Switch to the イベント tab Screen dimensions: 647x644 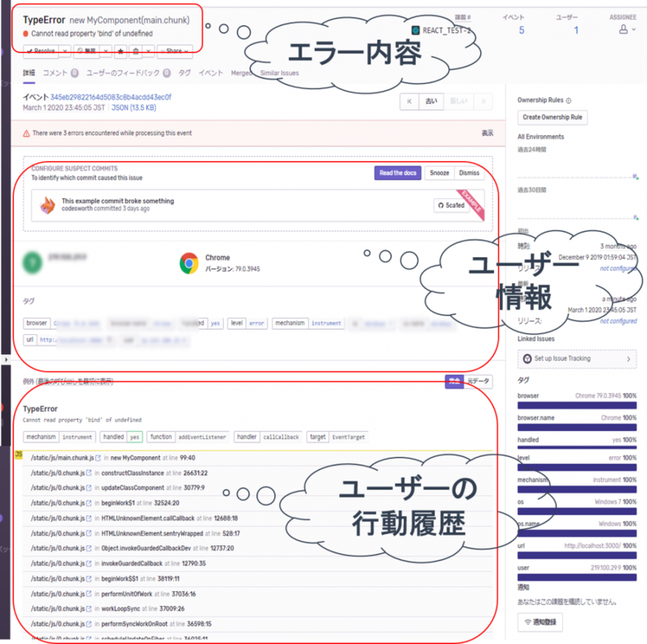[211, 73]
